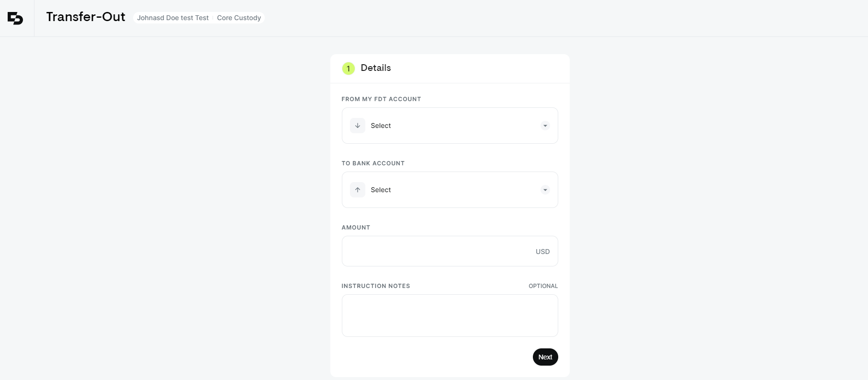Click the Transfer-Out page title
The width and height of the screenshot is (868, 380).
[x=86, y=17]
